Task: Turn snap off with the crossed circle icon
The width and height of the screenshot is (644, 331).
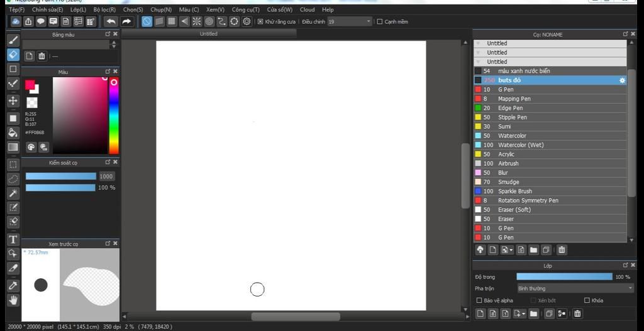Action: pyautogui.click(x=147, y=21)
